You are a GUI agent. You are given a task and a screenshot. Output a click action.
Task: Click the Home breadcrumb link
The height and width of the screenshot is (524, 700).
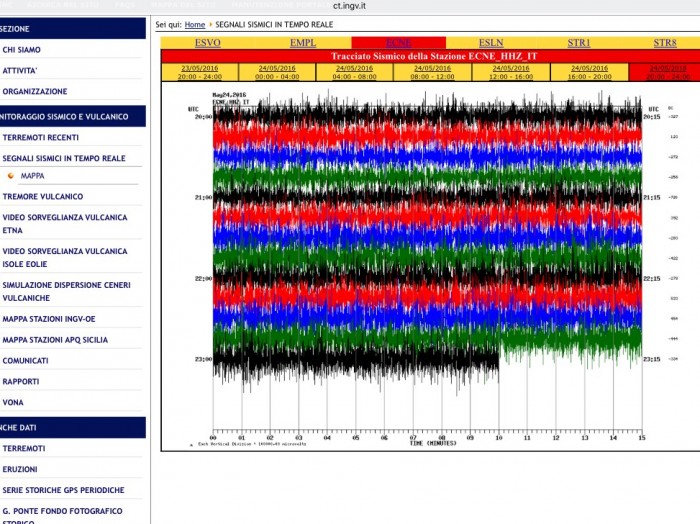pyautogui.click(x=195, y=25)
